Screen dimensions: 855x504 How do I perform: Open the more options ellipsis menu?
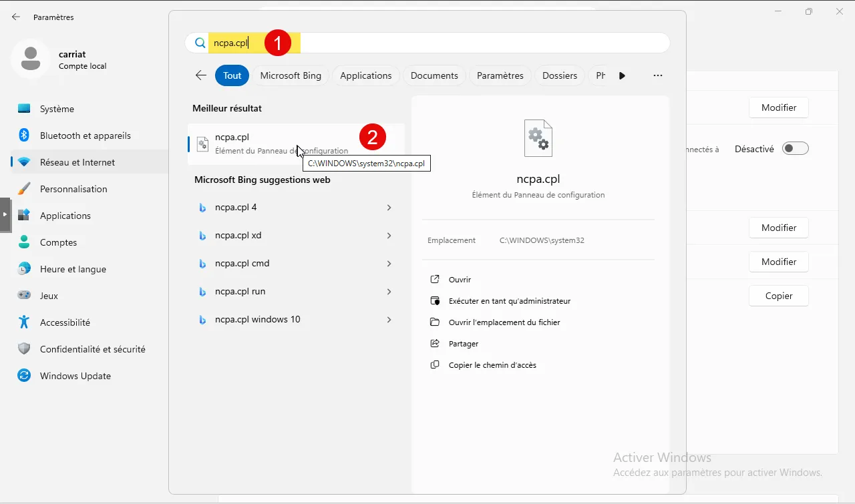[658, 75]
